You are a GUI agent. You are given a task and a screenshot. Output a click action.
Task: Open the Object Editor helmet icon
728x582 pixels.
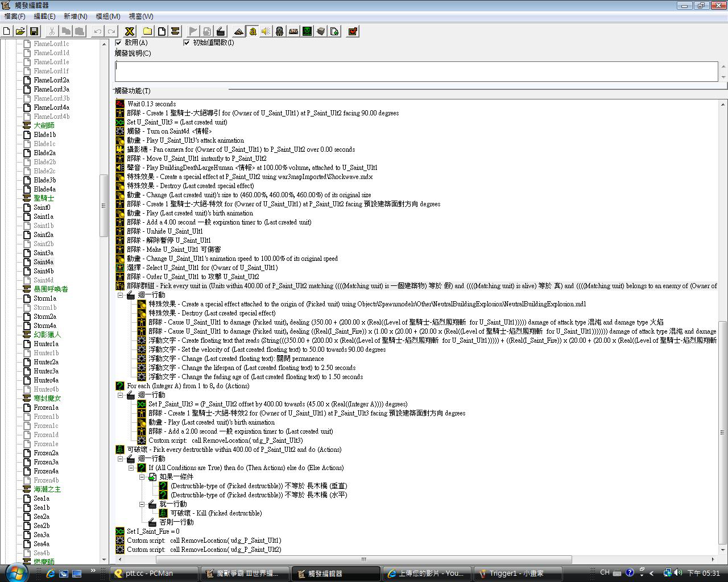[x=280, y=31]
